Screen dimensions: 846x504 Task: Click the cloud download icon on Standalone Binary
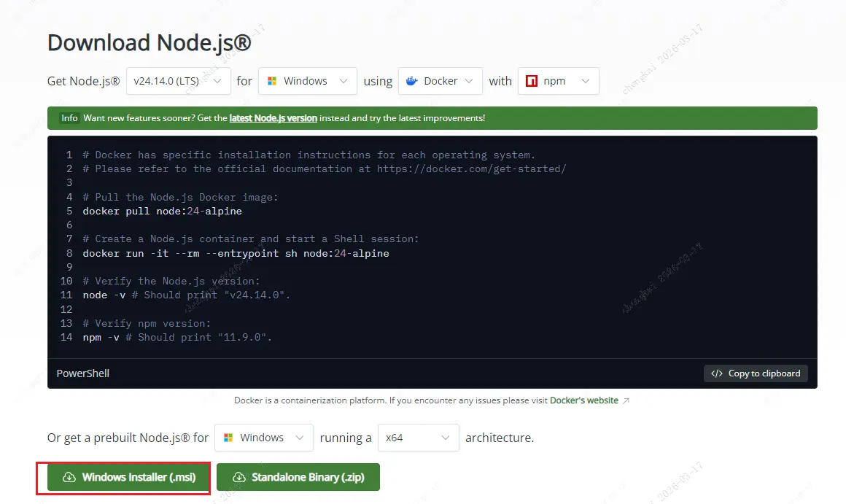pos(239,477)
